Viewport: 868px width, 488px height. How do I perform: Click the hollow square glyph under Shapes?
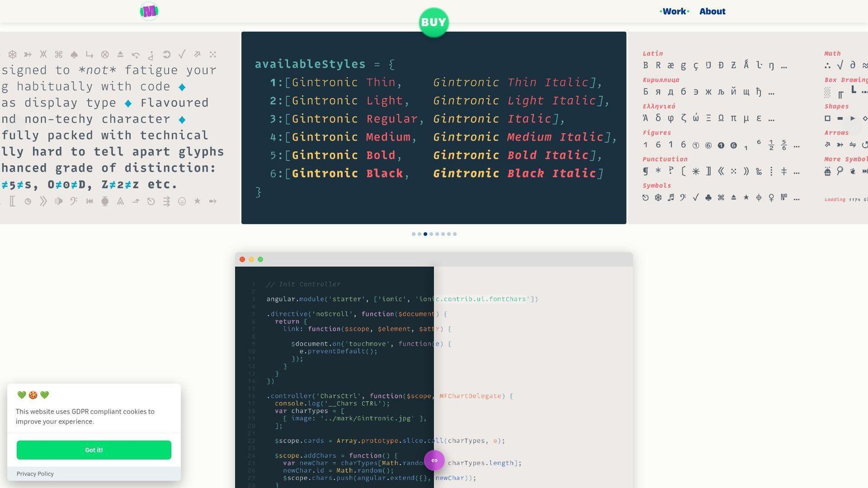tap(827, 118)
